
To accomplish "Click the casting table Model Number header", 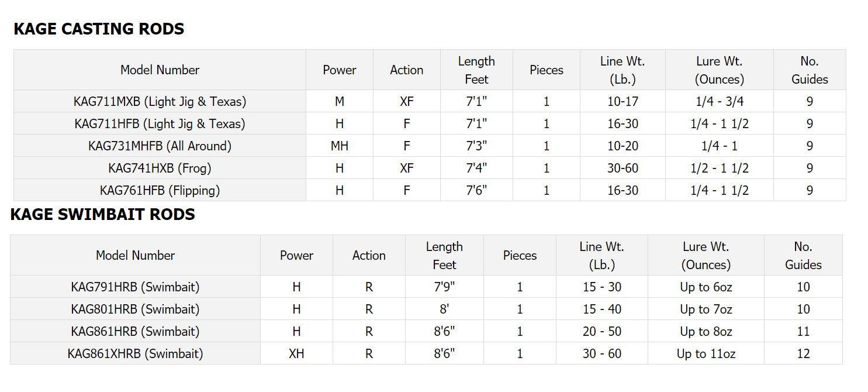I will (160, 70).
